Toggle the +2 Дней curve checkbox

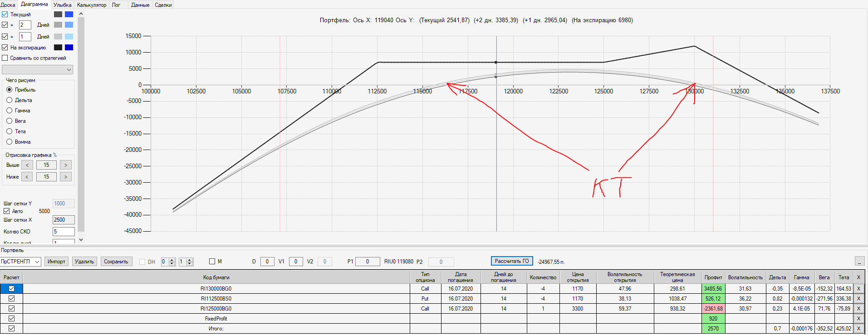(5, 25)
